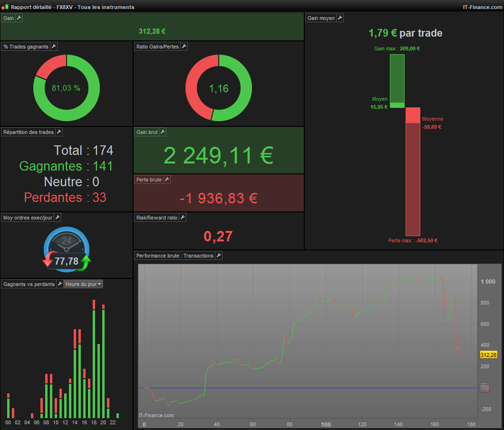The height and width of the screenshot is (430, 504).
Task: Select the Gain panel label
Action: (x=9, y=18)
